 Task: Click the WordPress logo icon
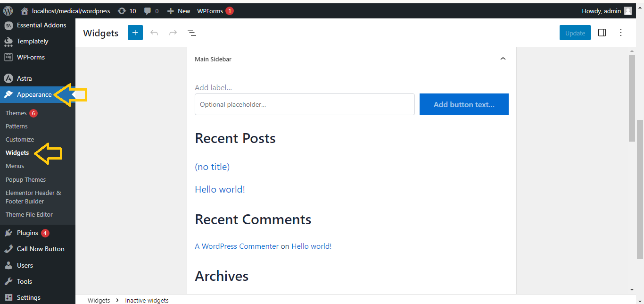tap(8, 11)
